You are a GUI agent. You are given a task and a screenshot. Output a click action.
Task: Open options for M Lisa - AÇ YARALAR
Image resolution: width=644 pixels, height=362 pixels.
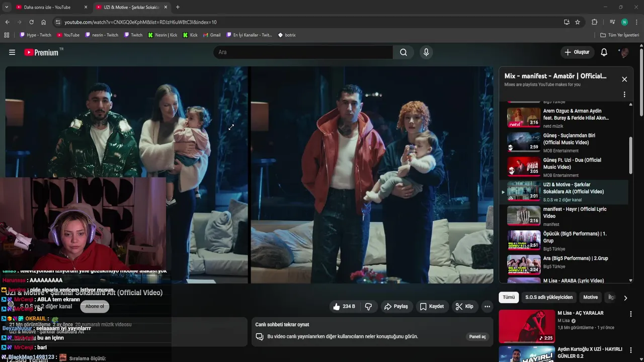(630, 314)
